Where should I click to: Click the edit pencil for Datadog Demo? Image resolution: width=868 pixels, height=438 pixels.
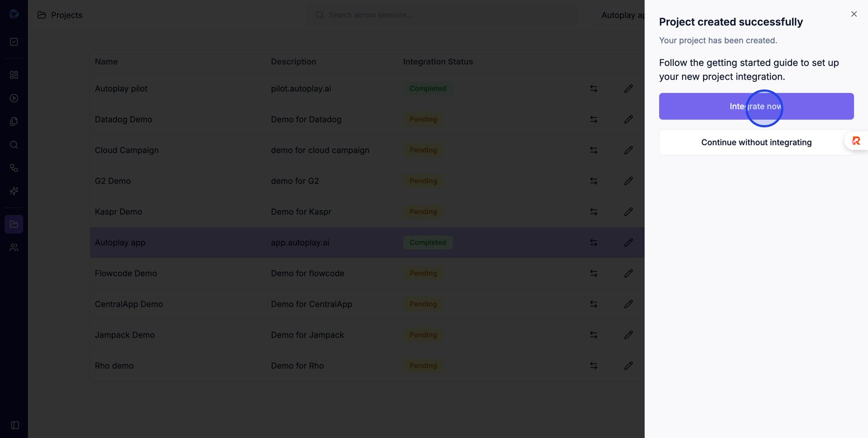tap(628, 119)
